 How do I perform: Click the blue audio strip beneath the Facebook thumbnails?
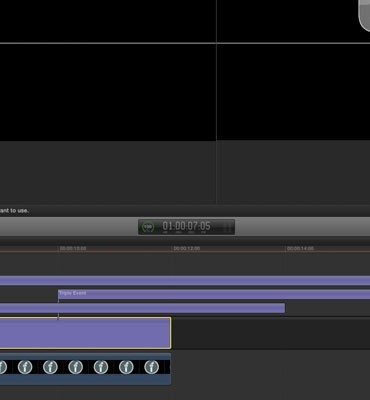[85, 379]
